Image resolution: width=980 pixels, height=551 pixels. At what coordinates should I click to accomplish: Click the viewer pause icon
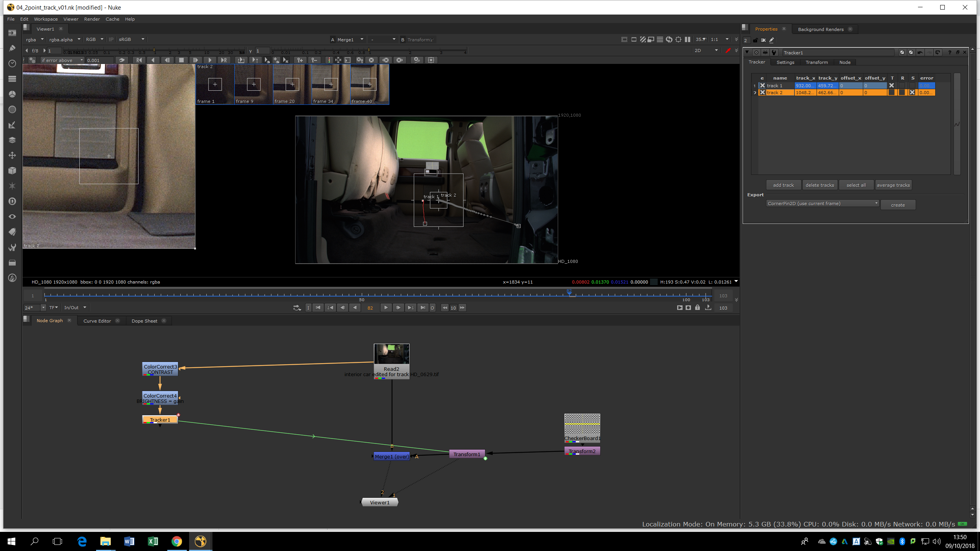[688, 39]
